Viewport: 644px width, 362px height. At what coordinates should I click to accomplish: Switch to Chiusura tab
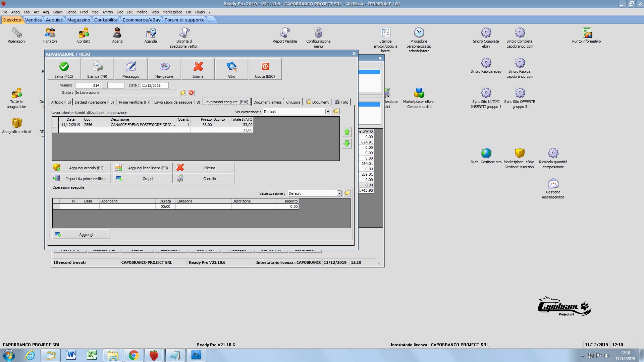pyautogui.click(x=293, y=102)
